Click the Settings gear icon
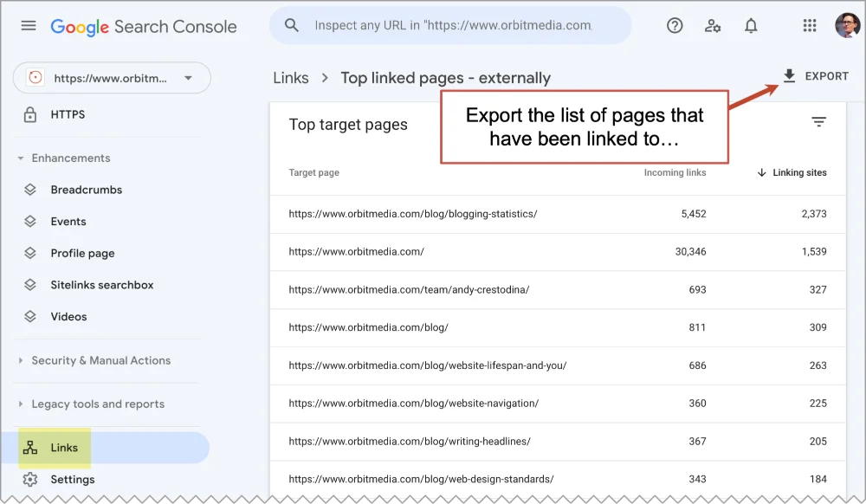The image size is (866, 504). tap(30, 479)
